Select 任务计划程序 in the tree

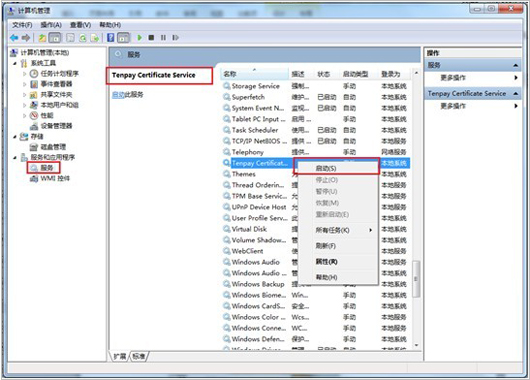coord(59,73)
